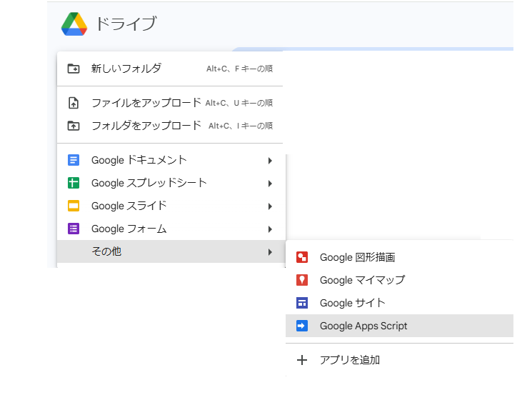Click the Google My Maps pin icon
Image resolution: width=532 pixels, height=420 pixels.
(x=302, y=280)
